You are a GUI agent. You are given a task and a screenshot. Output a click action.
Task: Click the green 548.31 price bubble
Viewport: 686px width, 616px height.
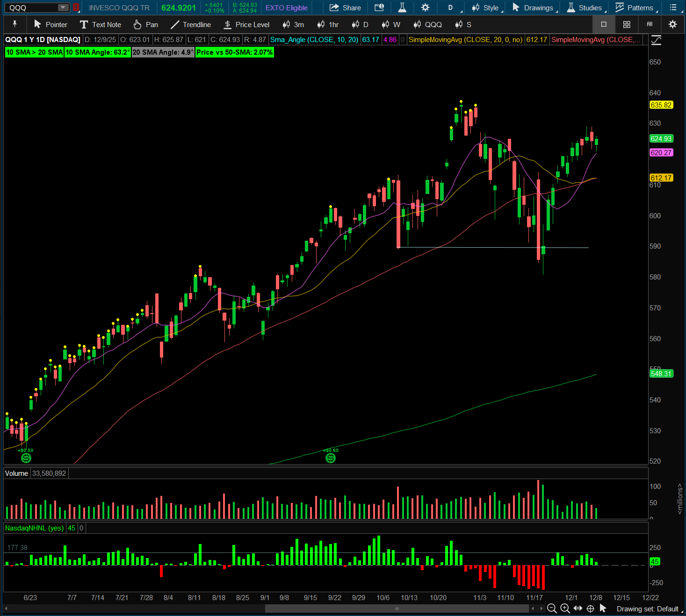point(661,374)
